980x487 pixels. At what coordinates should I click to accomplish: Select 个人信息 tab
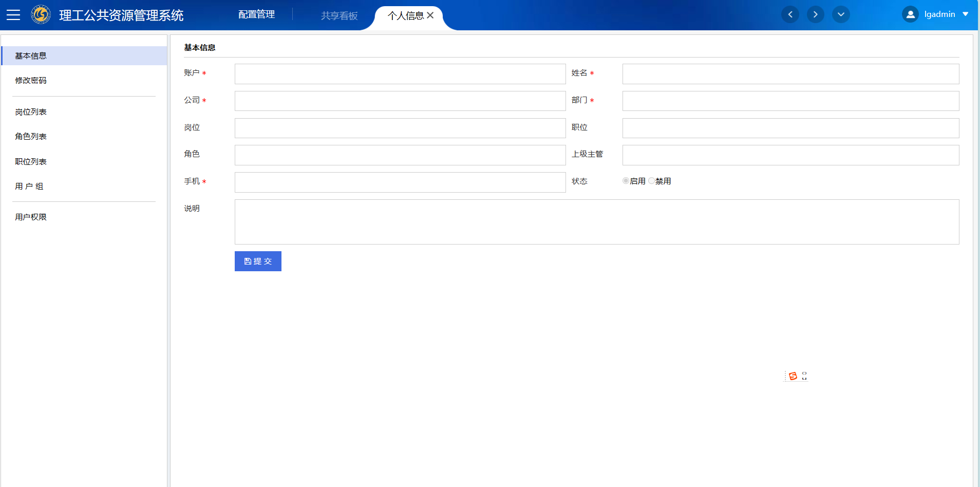[405, 16]
